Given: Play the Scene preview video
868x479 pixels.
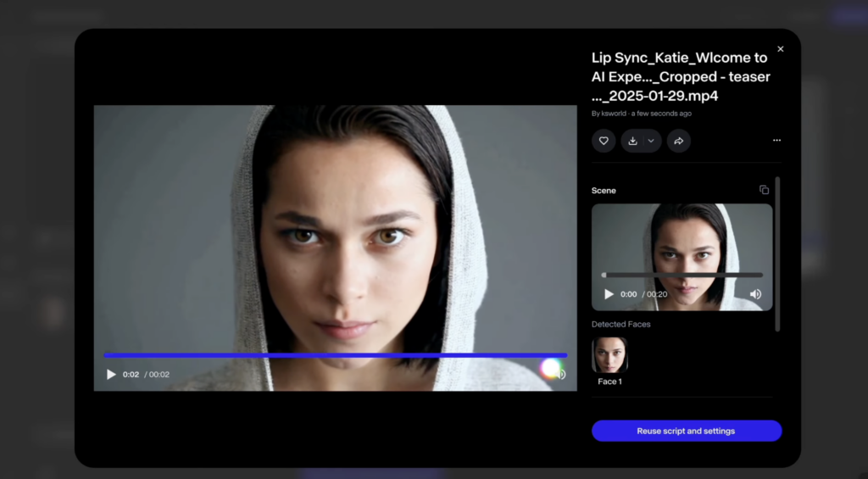Looking at the screenshot, I should click(609, 294).
